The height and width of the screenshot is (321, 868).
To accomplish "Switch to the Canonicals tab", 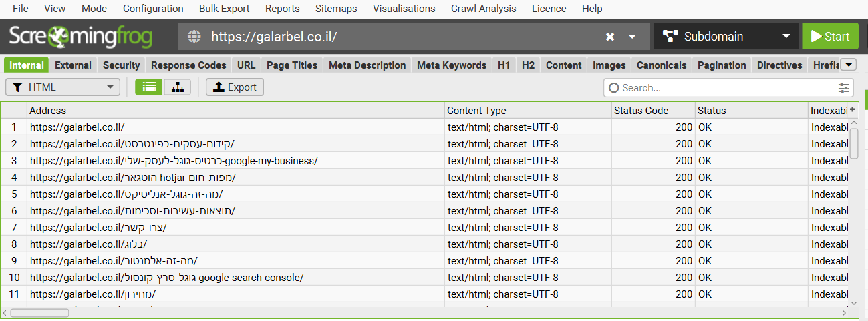I will (x=662, y=65).
